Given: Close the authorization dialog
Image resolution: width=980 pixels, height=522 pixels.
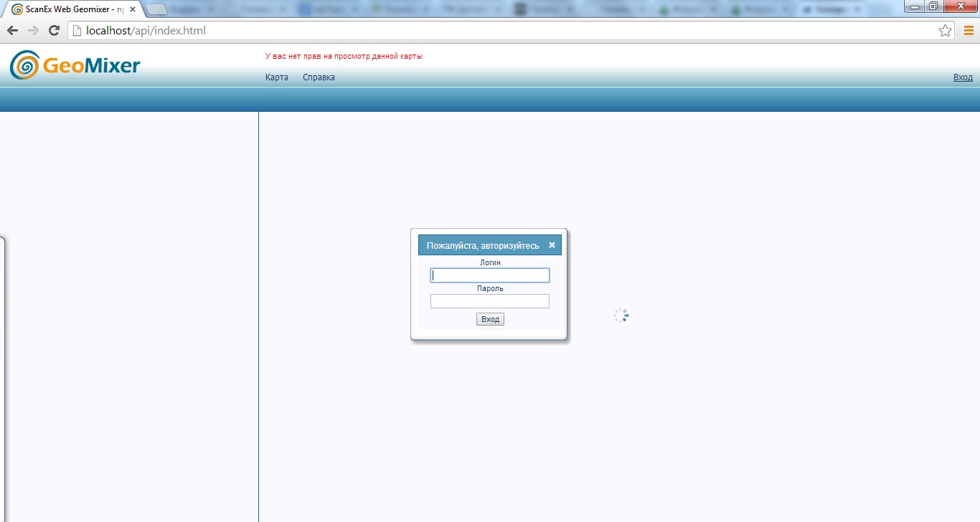Looking at the screenshot, I should (552, 245).
